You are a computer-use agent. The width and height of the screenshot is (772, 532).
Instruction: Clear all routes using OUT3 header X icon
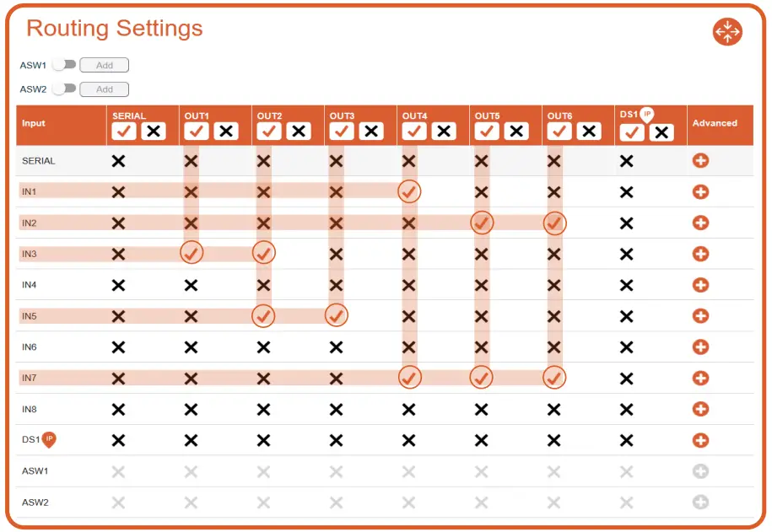click(x=371, y=132)
